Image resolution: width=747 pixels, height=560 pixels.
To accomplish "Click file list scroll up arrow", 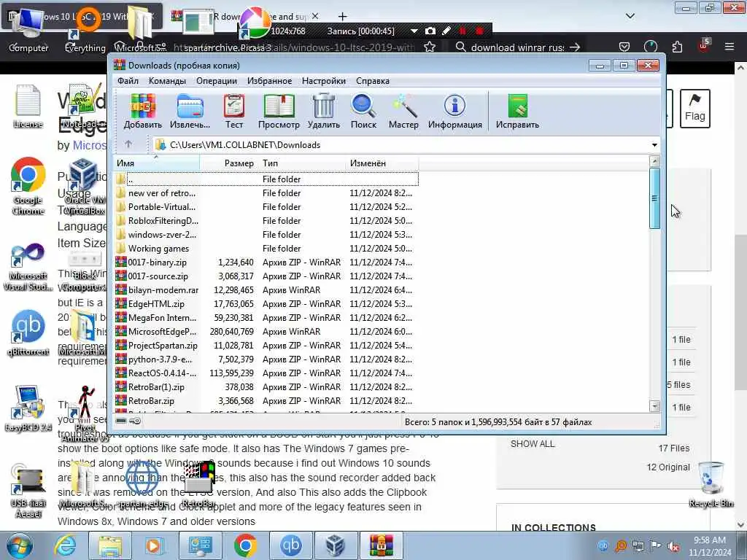I will pos(654,161).
